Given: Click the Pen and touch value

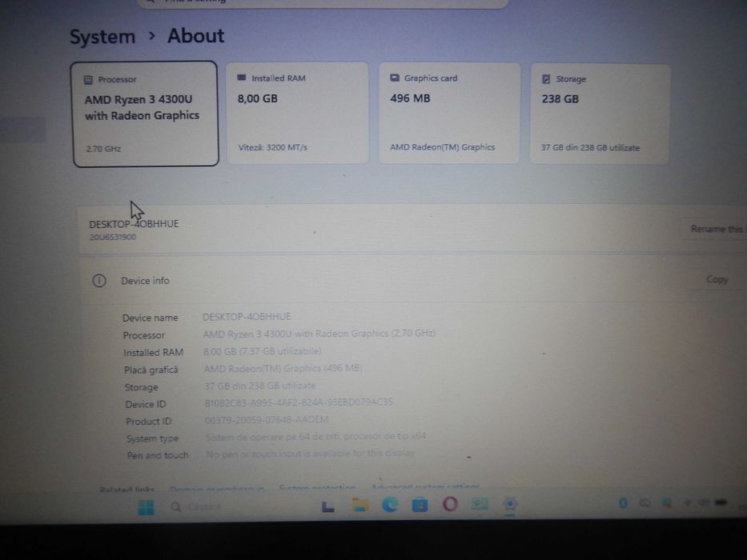Looking at the screenshot, I should point(310,454).
